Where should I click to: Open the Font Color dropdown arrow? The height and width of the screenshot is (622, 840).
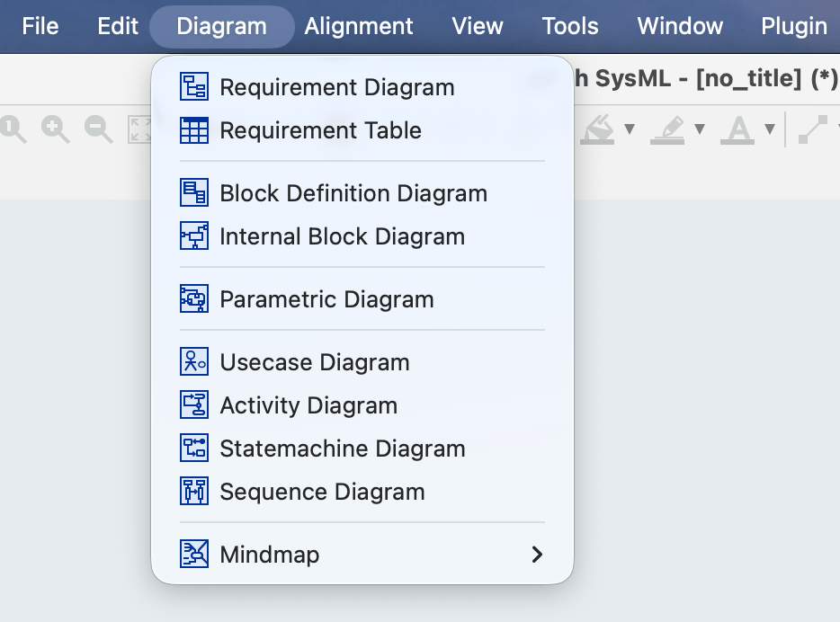[x=769, y=128]
